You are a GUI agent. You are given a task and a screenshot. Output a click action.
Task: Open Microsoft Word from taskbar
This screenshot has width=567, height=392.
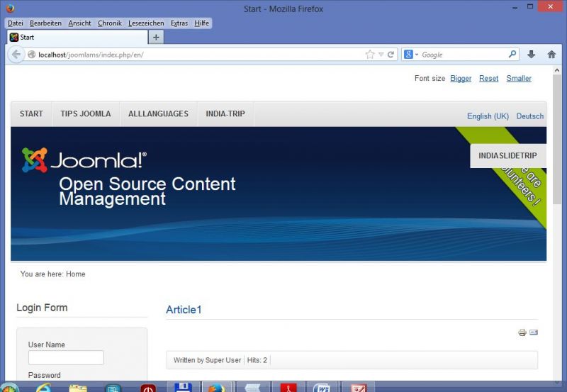[322, 388]
